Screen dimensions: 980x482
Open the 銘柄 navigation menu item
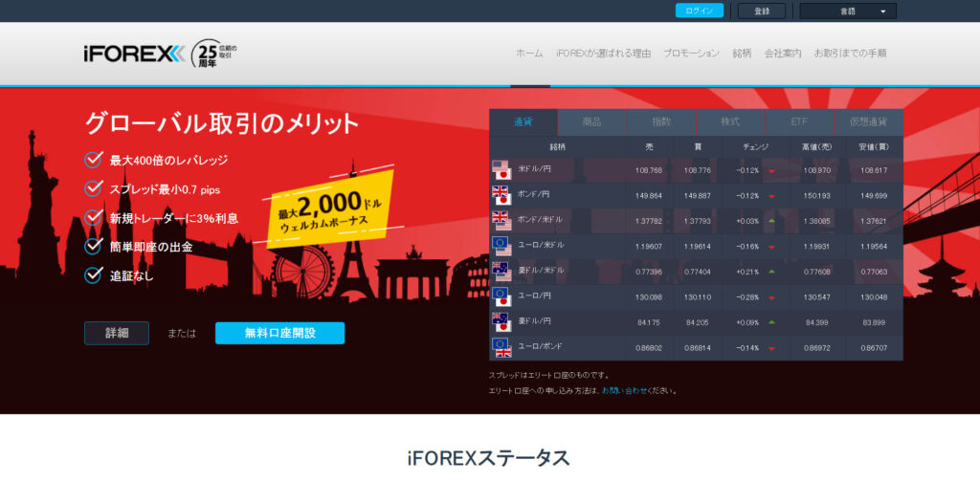point(742,54)
